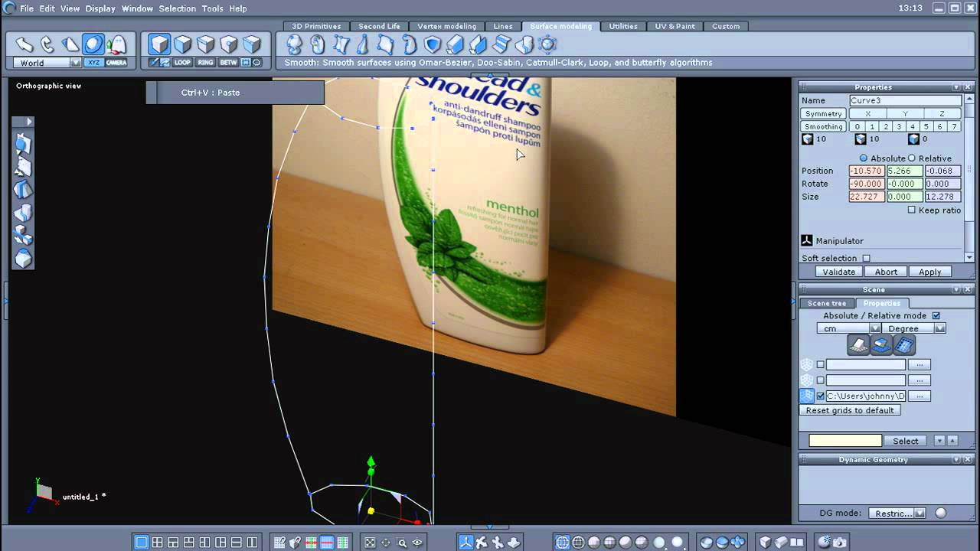Select single viewport layout icon
980x551 pixels.
click(x=141, y=543)
